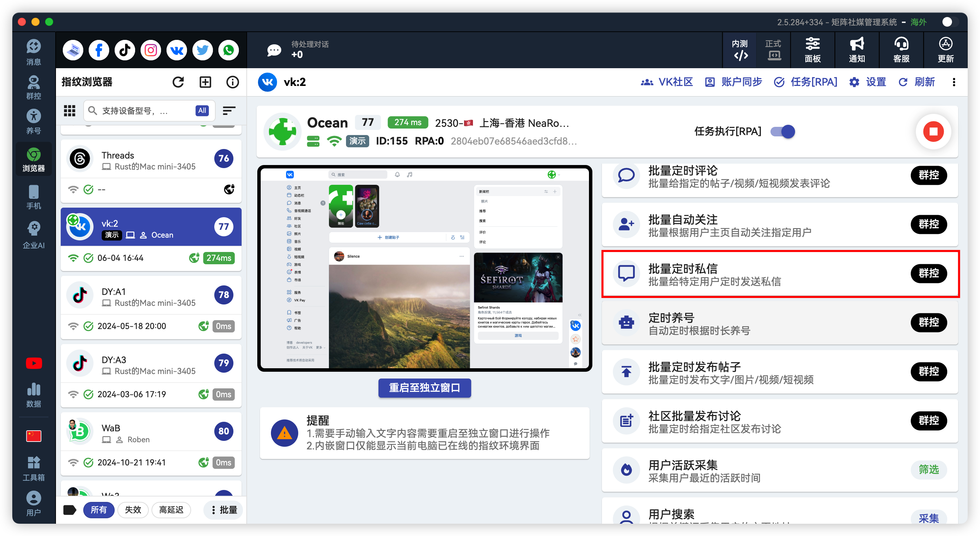
Task: Select the 高延迟 high latency filter tab
Action: (171, 510)
